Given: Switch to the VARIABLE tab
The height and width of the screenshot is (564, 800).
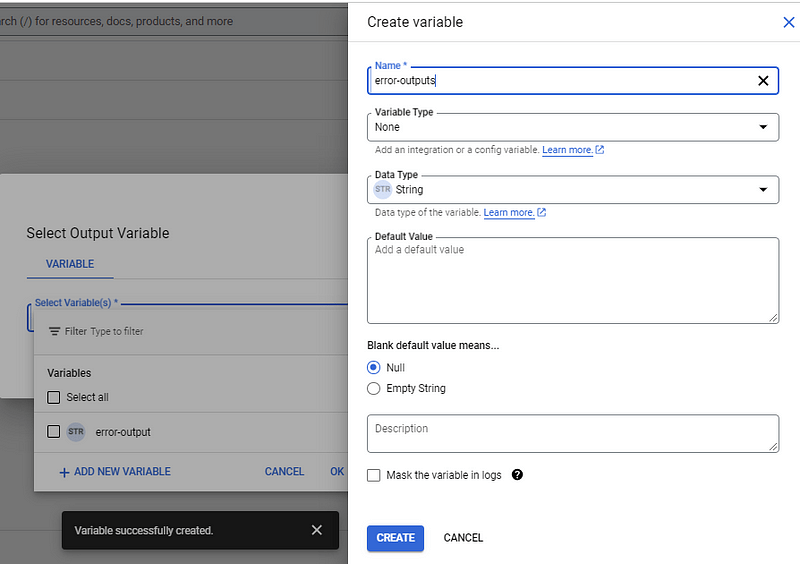Looking at the screenshot, I should click(x=70, y=264).
